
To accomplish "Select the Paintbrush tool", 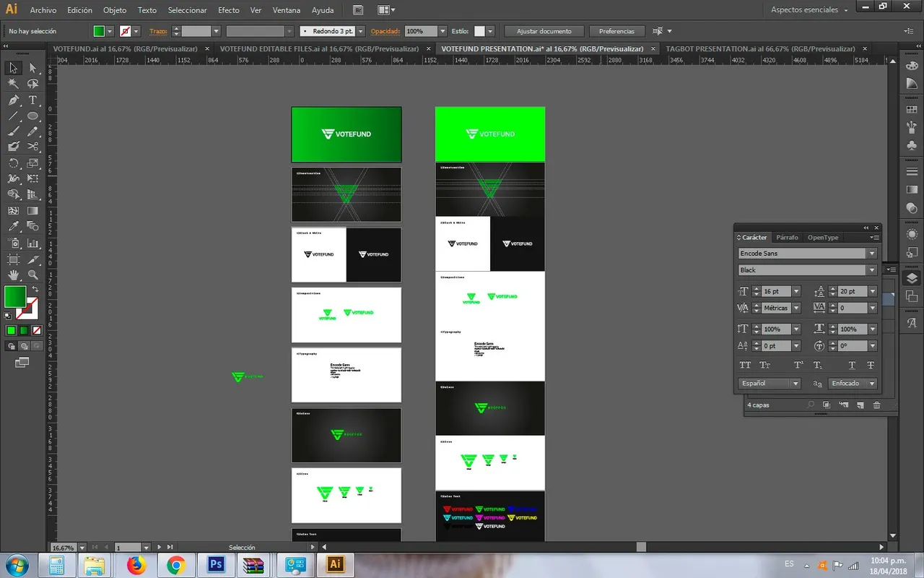I will pyautogui.click(x=13, y=131).
